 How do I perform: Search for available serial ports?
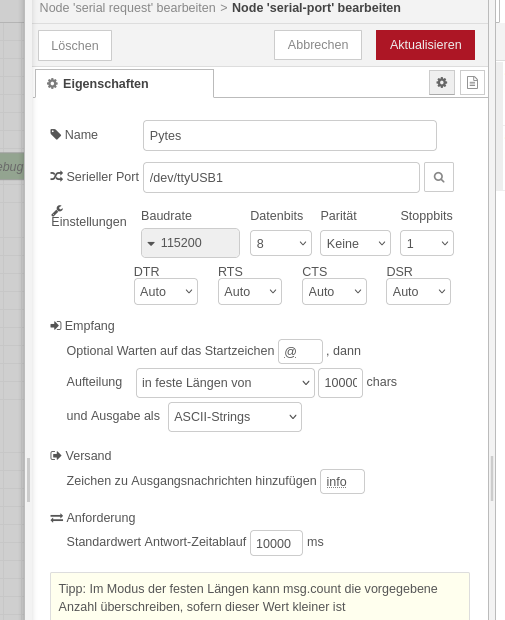click(x=439, y=177)
